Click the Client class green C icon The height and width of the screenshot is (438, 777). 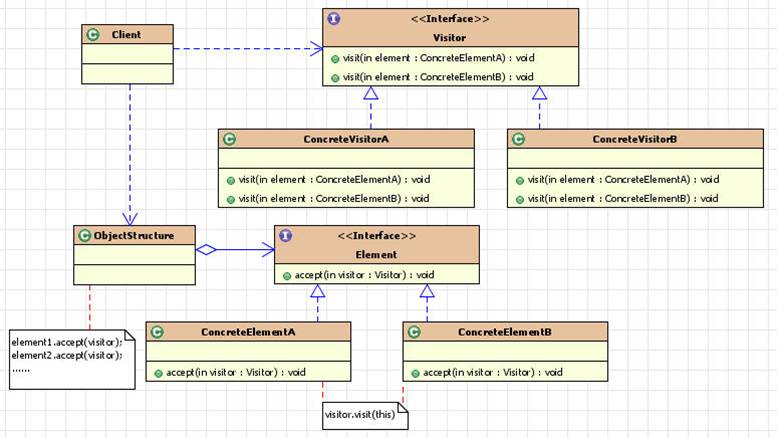tap(93, 35)
